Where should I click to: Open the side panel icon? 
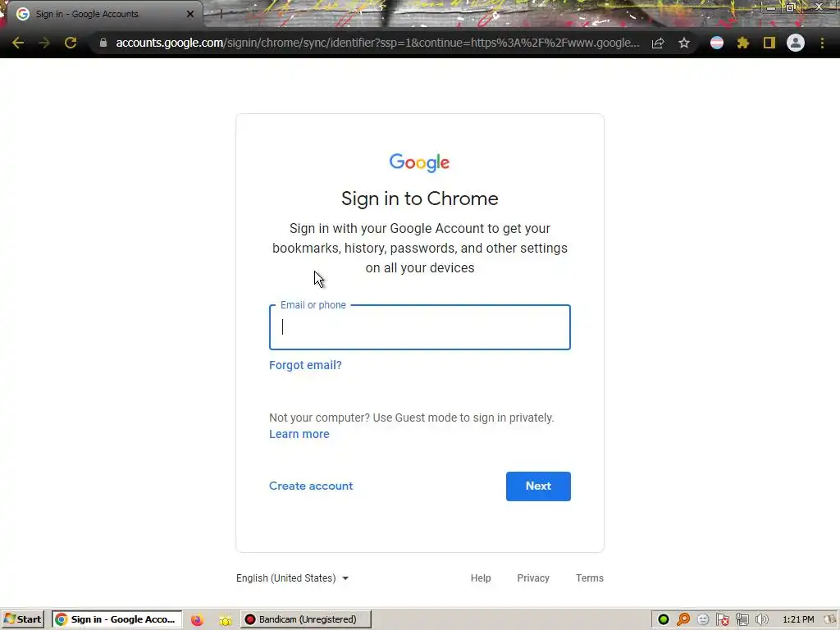coord(769,43)
